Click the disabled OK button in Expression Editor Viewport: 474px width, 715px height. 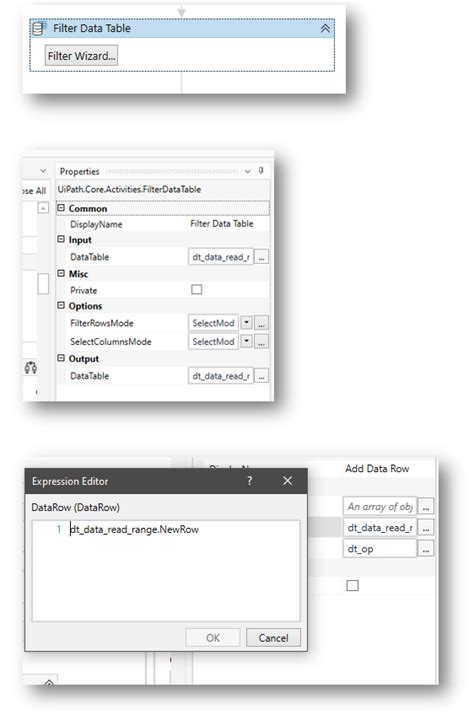click(x=213, y=637)
